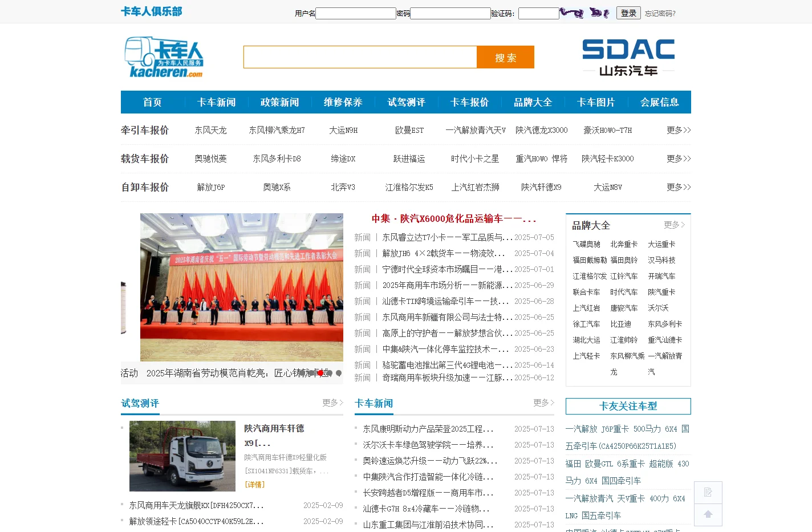The height and width of the screenshot is (532, 812).
Task: Open 东风康明斯动力产品荣登 news
Action: pyautogui.click(x=428, y=429)
